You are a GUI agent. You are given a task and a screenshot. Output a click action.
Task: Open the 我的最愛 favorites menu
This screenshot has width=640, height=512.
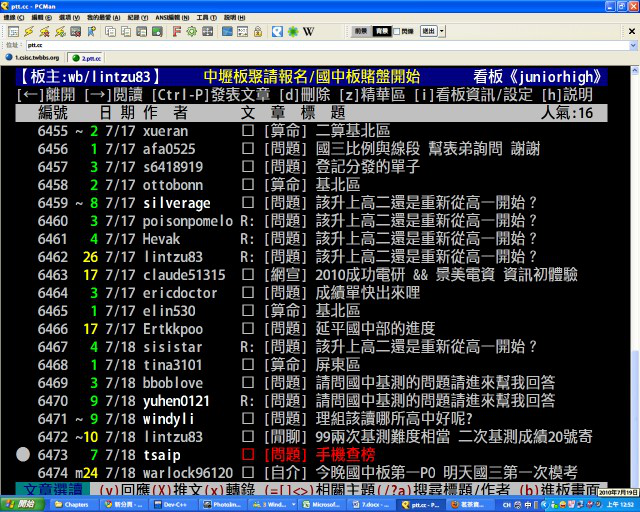97,18
